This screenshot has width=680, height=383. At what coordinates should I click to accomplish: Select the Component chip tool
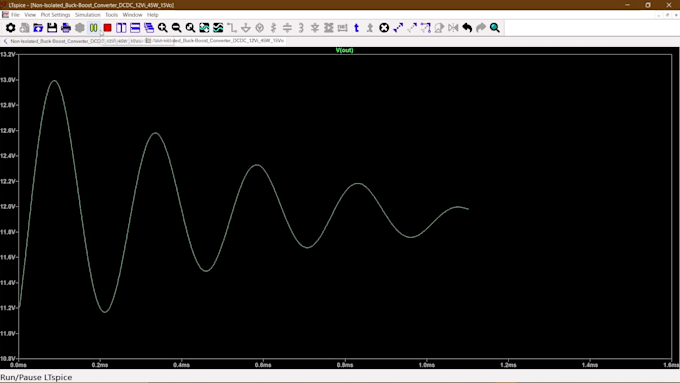point(329,28)
